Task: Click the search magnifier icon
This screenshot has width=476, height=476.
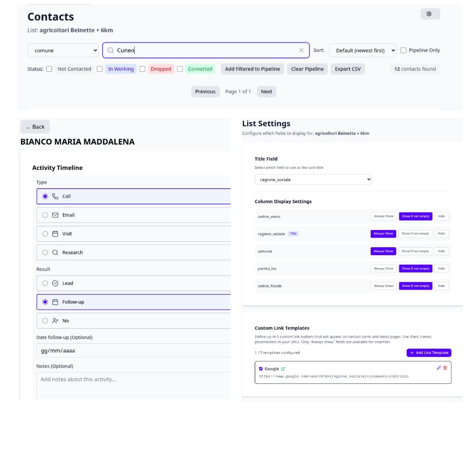Action: (x=111, y=50)
